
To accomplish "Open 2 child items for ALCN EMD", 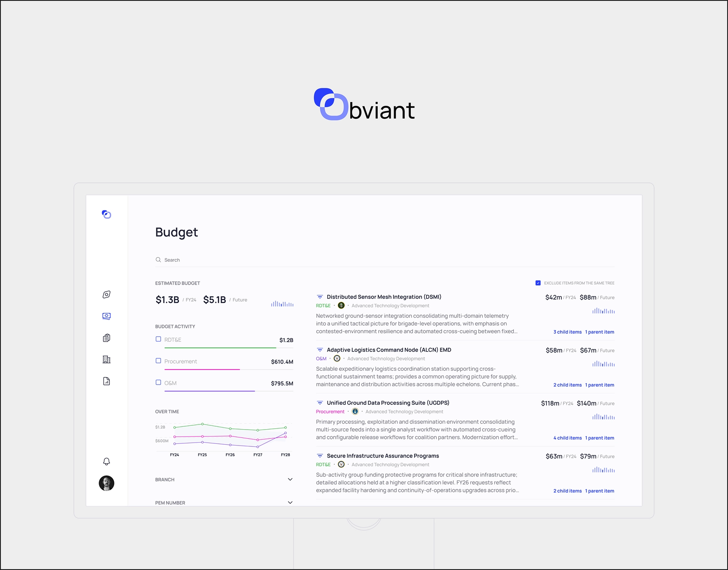I will coord(567,385).
